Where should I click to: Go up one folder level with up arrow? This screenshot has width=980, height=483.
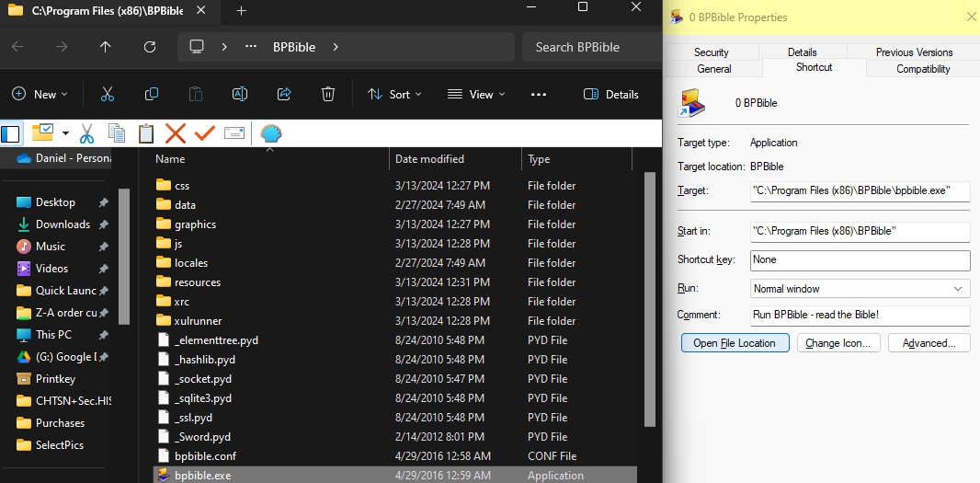tap(105, 47)
